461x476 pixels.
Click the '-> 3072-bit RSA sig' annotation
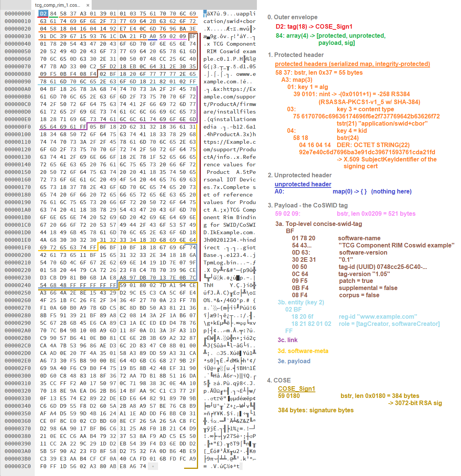tap(415, 403)
